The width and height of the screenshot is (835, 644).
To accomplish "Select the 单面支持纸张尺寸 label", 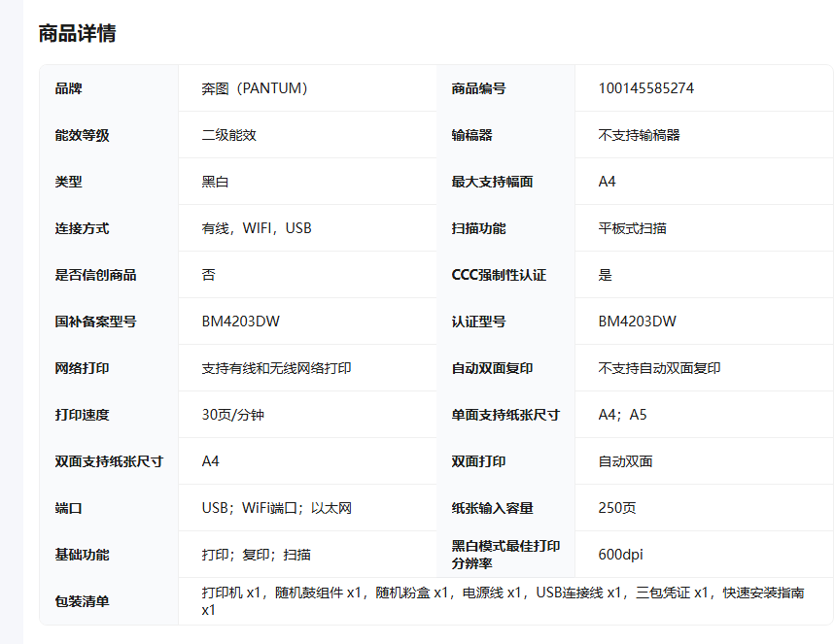I will (505, 415).
